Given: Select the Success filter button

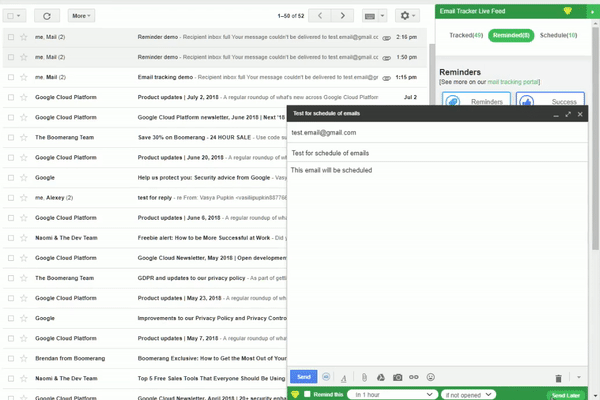Looking at the screenshot, I should [x=550, y=99].
